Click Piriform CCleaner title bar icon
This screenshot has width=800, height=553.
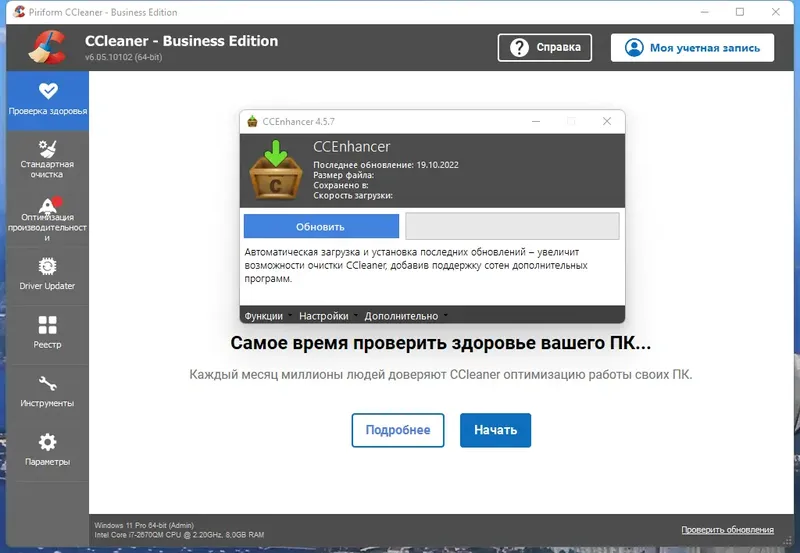tap(19, 12)
